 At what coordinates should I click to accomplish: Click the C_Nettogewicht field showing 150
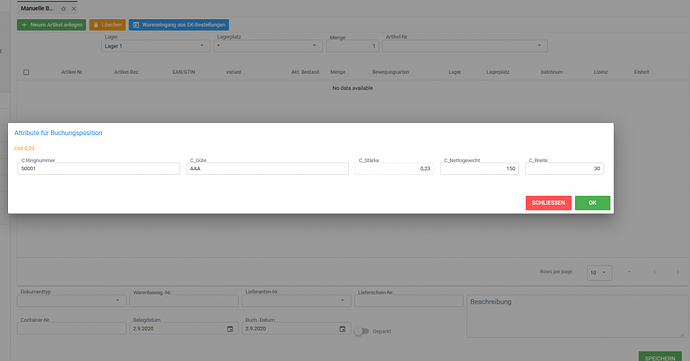479,169
